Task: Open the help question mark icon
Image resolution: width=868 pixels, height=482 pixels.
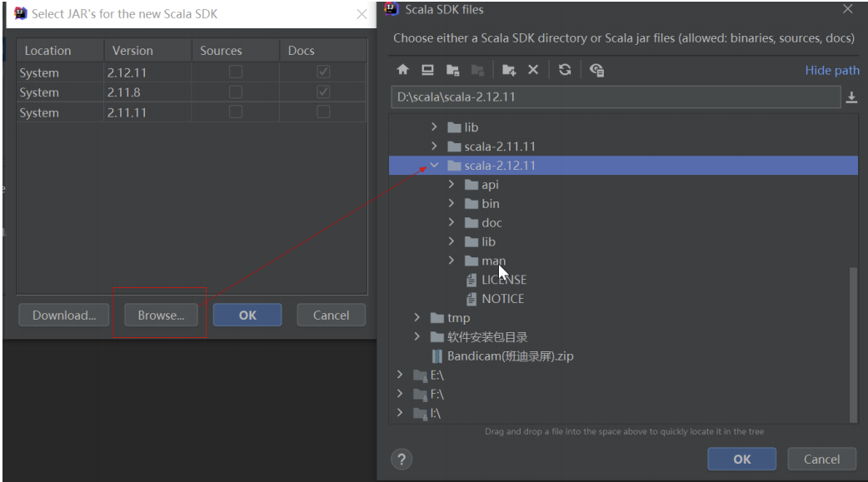Action: 402,459
